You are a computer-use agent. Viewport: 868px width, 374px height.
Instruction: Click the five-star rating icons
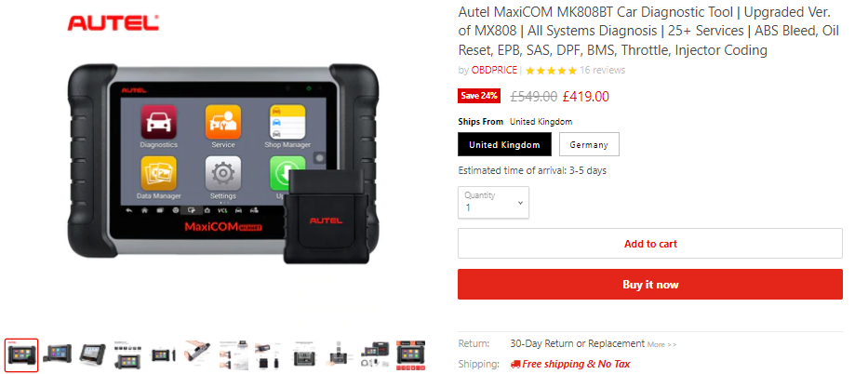coord(551,71)
